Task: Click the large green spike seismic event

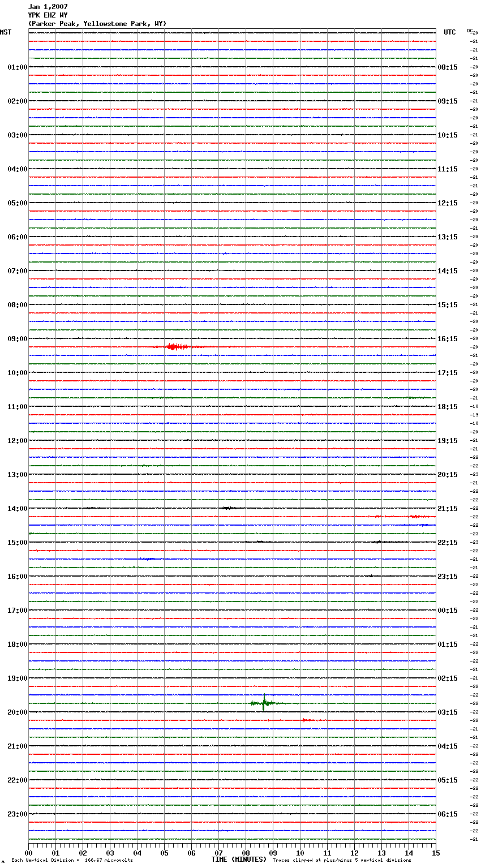Action: (x=264, y=703)
